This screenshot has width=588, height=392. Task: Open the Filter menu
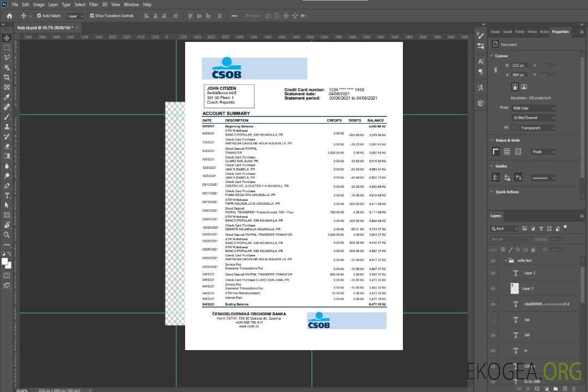point(94,4)
